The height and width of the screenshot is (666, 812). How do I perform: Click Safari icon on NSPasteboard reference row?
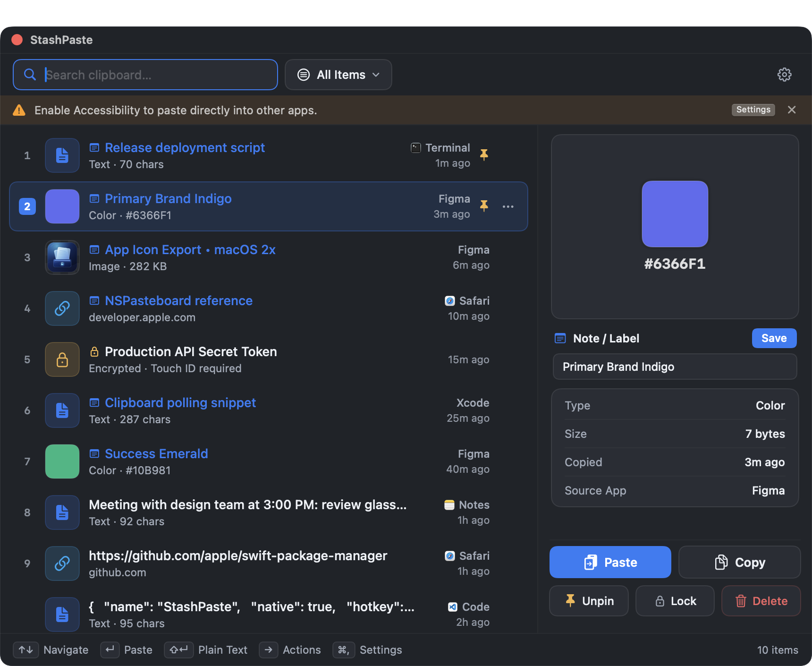(450, 301)
